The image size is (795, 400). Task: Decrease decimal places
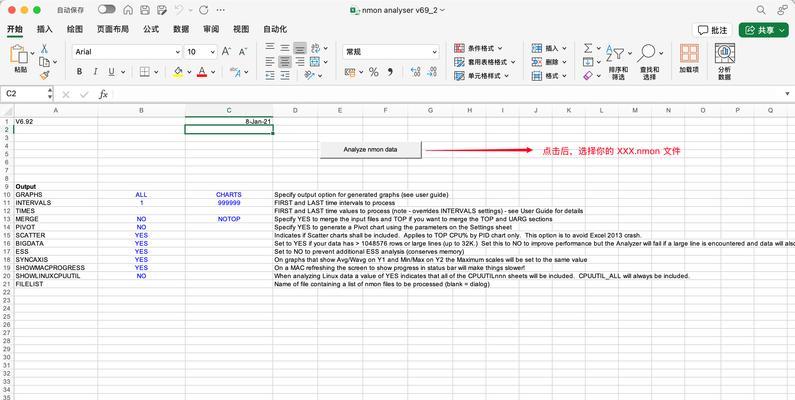tap(432, 72)
